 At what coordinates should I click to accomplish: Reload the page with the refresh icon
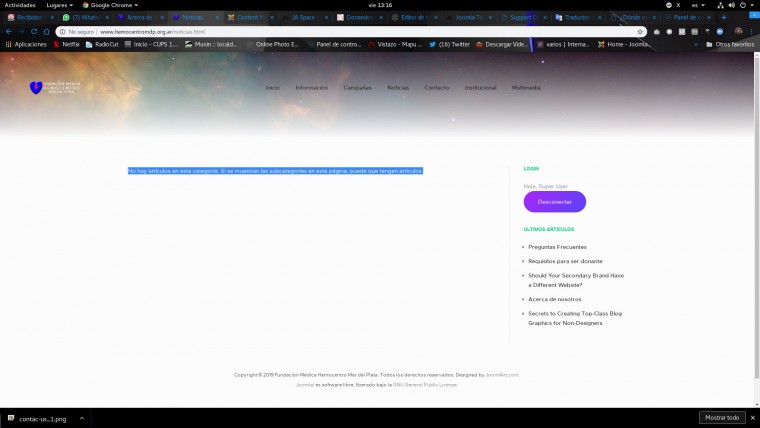pyautogui.click(x=34, y=32)
